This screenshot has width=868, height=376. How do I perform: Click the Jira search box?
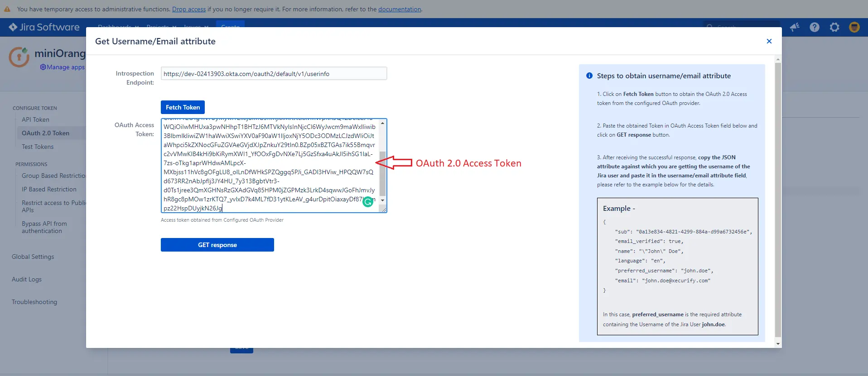[741, 26]
